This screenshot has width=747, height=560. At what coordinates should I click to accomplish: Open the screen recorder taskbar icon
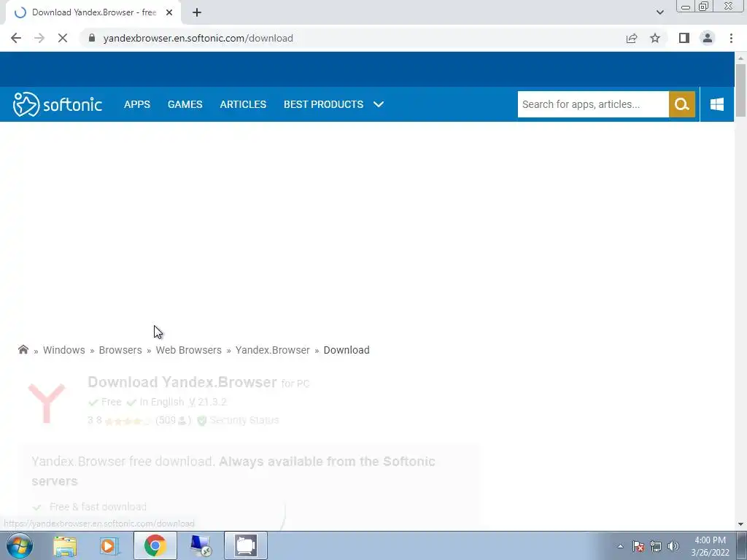(246, 545)
